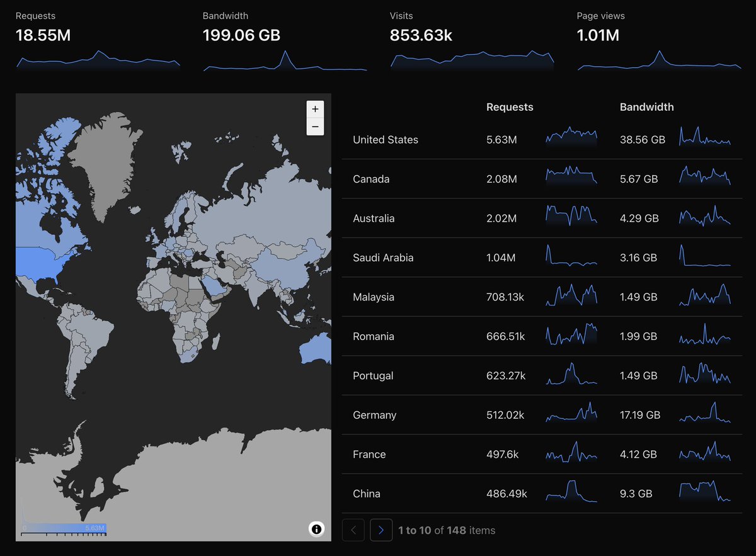
Task: Click the Australia row label
Action: click(374, 218)
